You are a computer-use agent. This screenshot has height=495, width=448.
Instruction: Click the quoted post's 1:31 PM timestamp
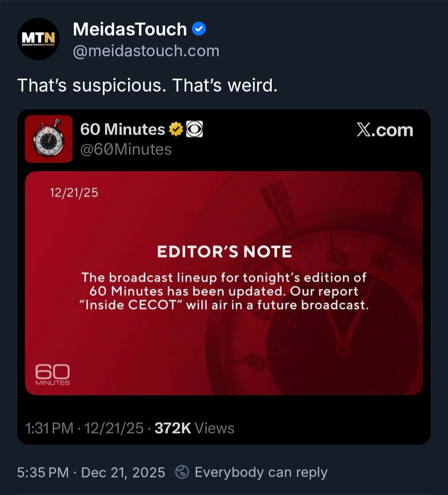tap(49, 428)
